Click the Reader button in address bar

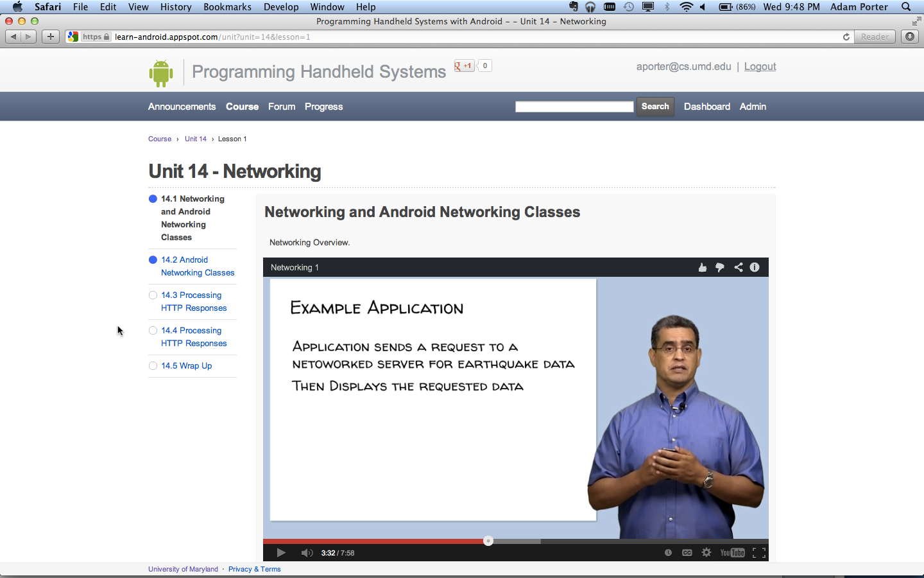(875, 37)
